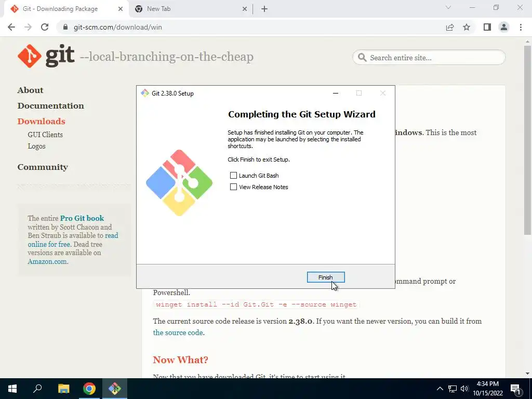The image size is (532, 399).
Task: Show hidden system tray icons
Action: tap(440, 389)
